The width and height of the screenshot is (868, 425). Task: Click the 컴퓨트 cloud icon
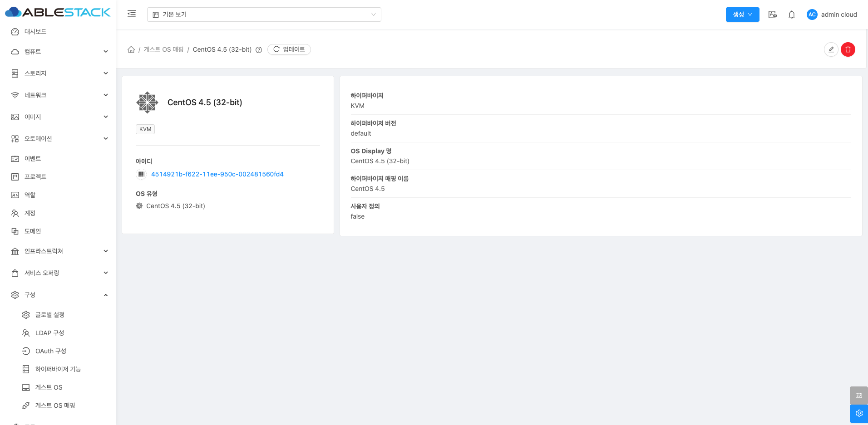pos(15,52)
